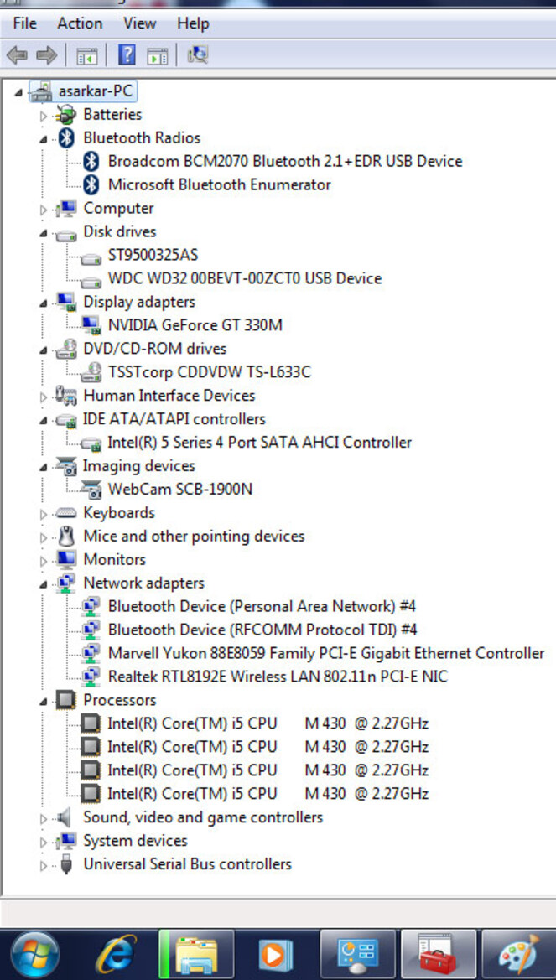Click the Monitors label
The height and width of the screenshot is (980, 556).
(114, 559)
